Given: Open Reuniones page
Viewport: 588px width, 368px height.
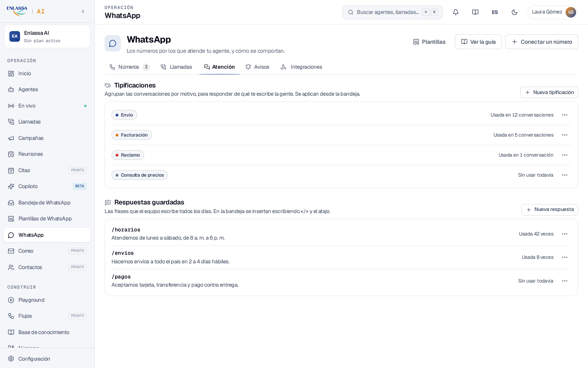Looking at the screenshot, I should pos(47,154).
